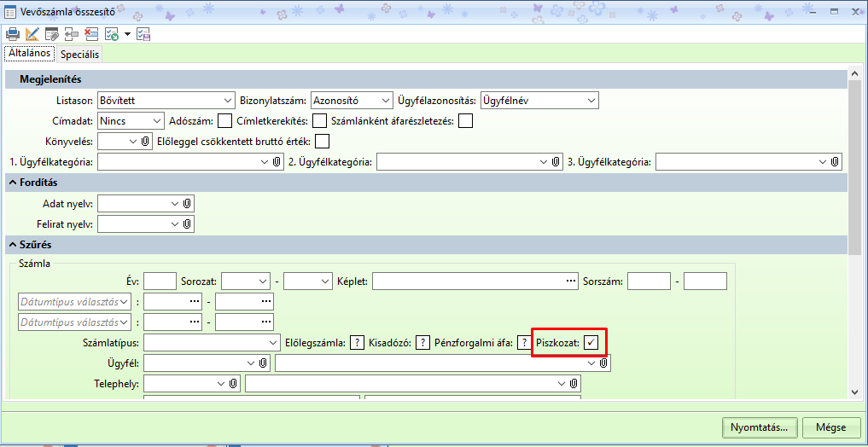Click the red X clear fields icon
868x447 pixels.
pos(91,34)
